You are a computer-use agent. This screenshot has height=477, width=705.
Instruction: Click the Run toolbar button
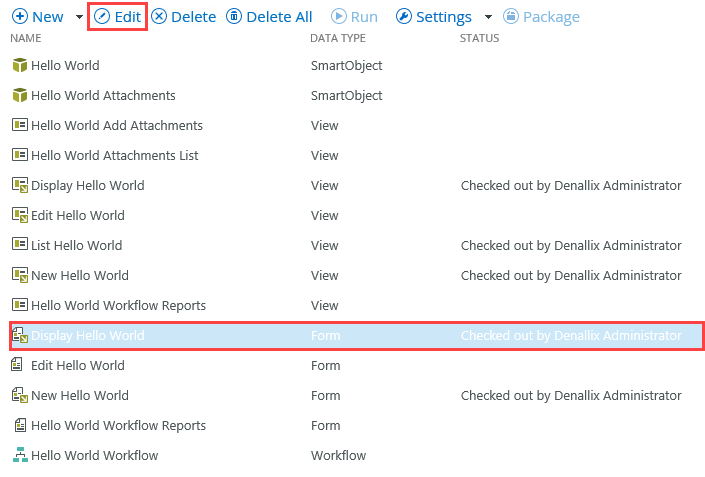pos(354,17)
